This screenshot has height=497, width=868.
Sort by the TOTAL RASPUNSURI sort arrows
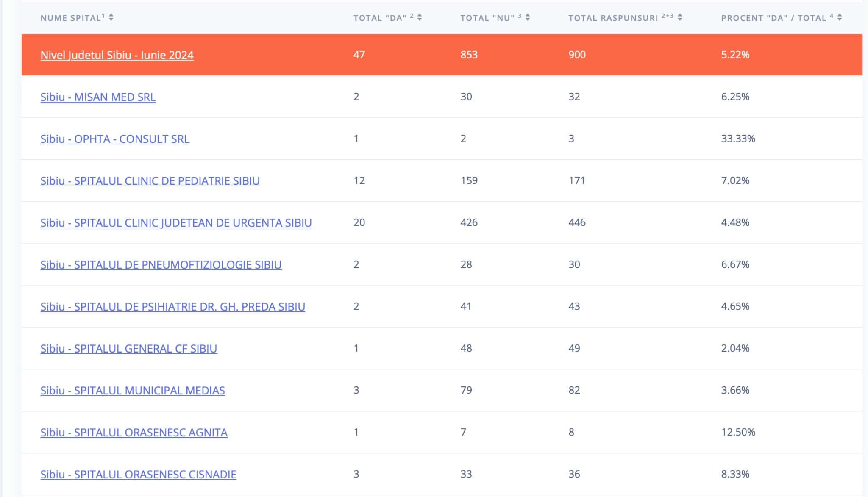point(680,17)
